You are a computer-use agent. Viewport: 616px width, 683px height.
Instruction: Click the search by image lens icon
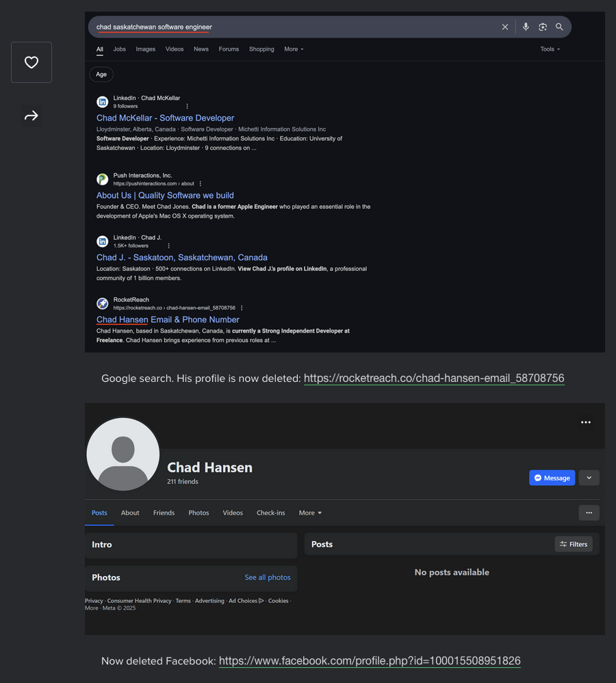pyautogui.click(x=542, y=27)
